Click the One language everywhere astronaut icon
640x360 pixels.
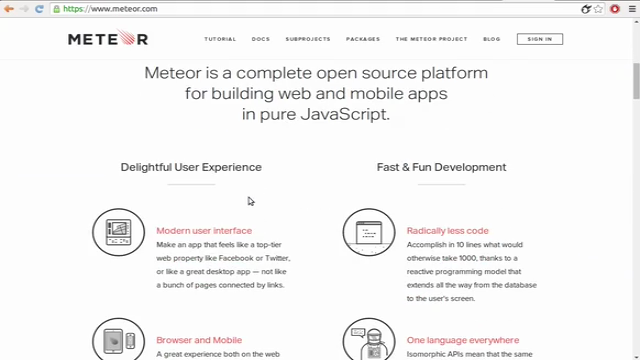(369, 340)
